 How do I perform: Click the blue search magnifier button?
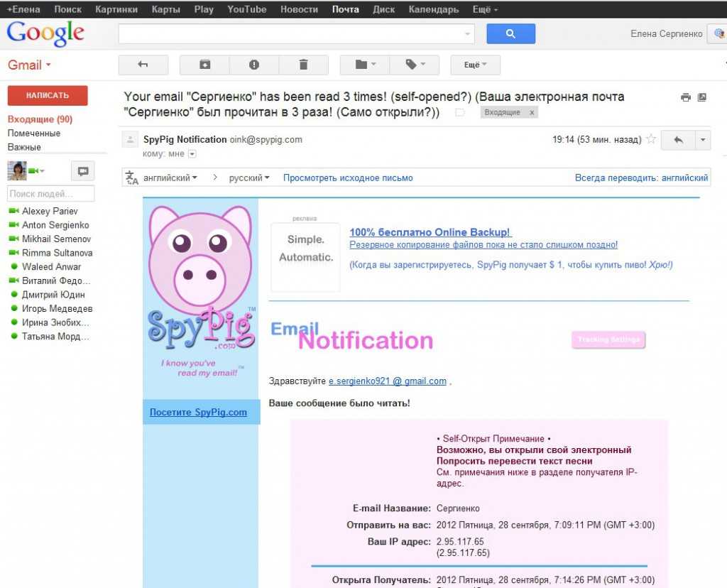[510, 33]
